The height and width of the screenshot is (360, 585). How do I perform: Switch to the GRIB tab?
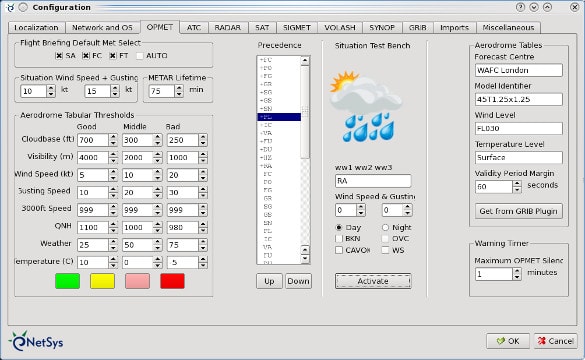pyautogui.click(x=417, y=28)
